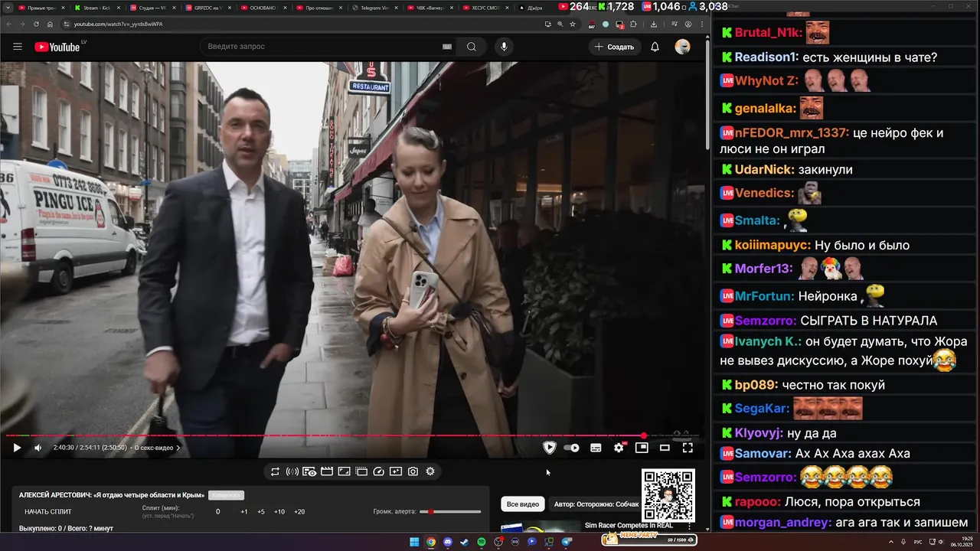This screenshot has width=980, height=551.
Task: Open the enhancer gear settings below player
Action: (x=430, y=471)
